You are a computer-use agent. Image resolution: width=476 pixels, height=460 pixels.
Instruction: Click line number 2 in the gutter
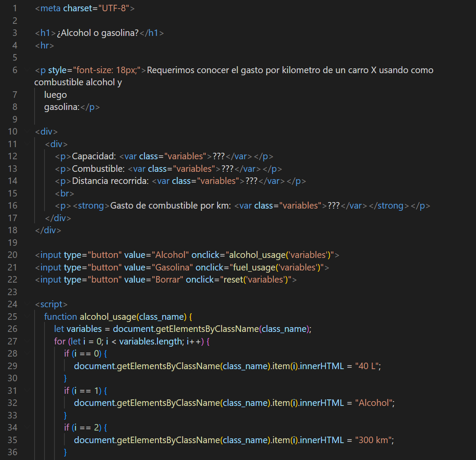coord(15,21)
